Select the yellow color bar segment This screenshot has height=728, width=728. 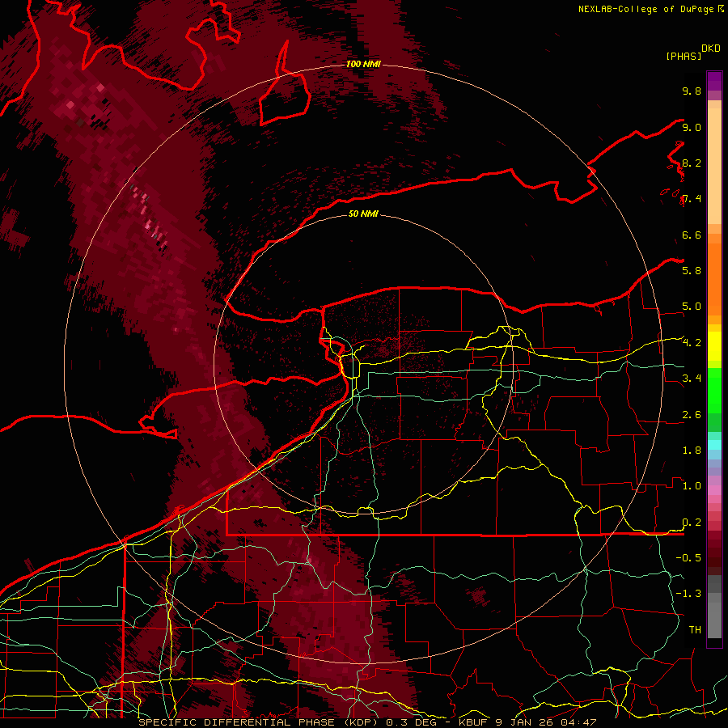[x=714, y=346]
